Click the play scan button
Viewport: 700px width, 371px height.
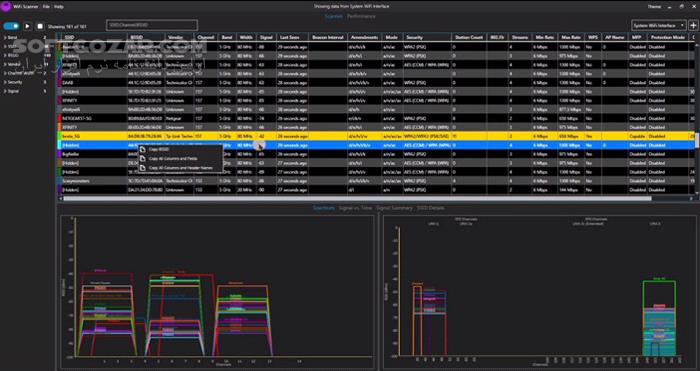tap(28, 26)
